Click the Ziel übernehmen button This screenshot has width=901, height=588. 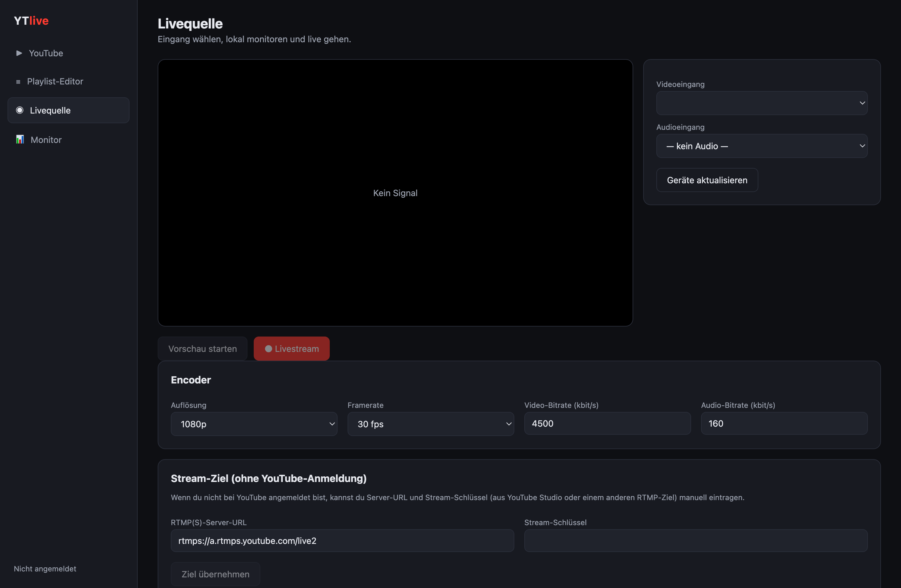(x=216, y=574)
